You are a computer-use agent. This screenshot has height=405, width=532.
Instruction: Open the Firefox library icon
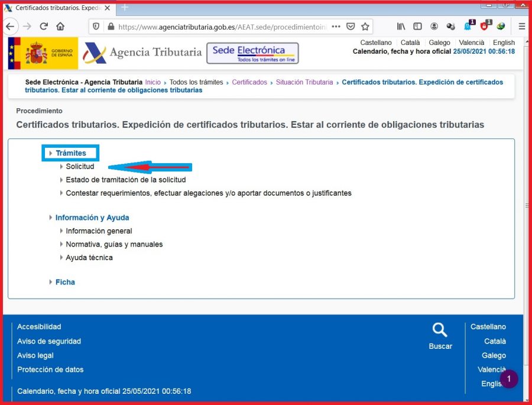click(x=401, y=27)
